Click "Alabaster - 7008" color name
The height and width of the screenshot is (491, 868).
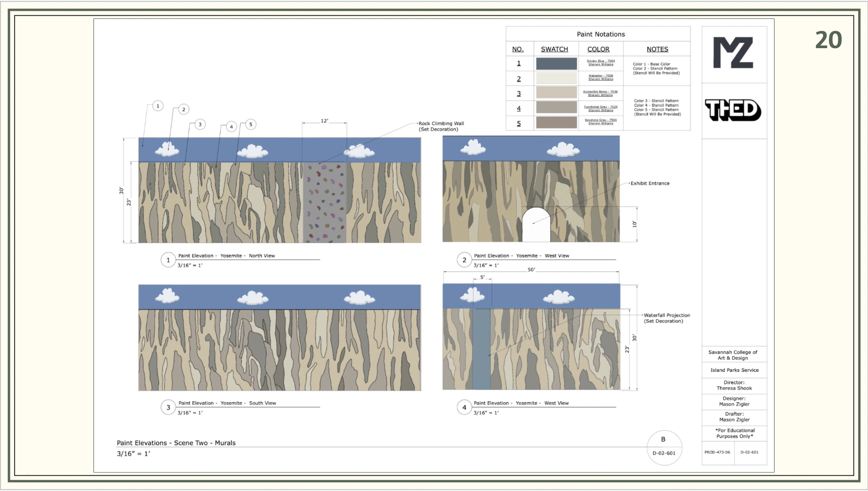601,76
